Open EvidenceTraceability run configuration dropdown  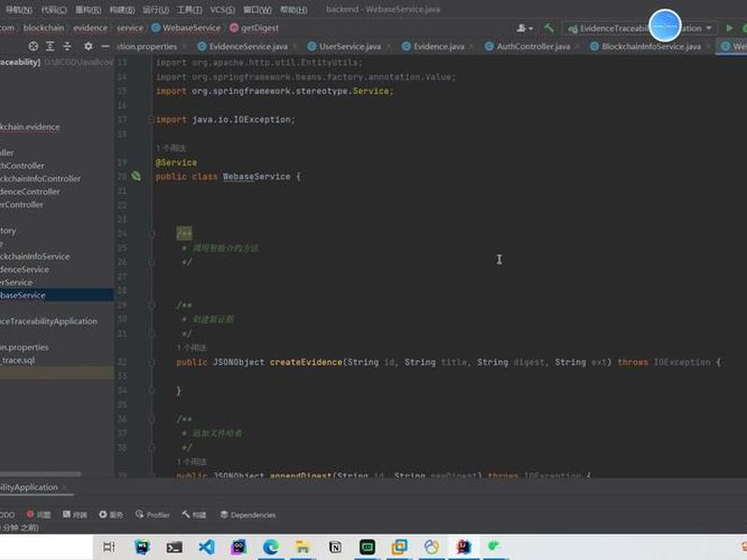pos(640,29)
